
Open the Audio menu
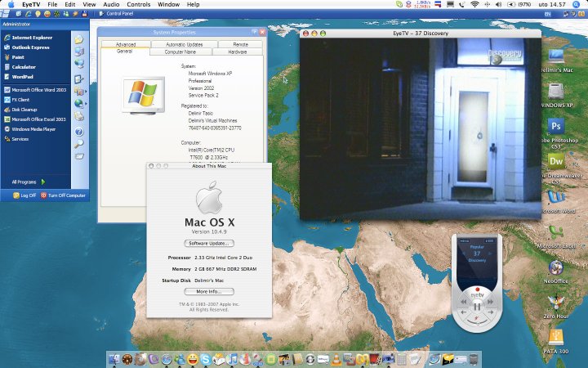pyautogui.click(x=111, y=5)
